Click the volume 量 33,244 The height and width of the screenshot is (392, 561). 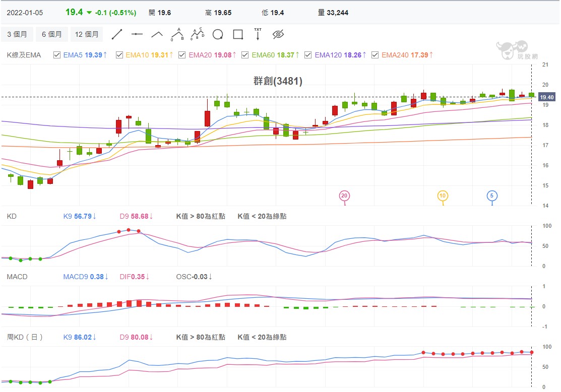pos(333,13)
